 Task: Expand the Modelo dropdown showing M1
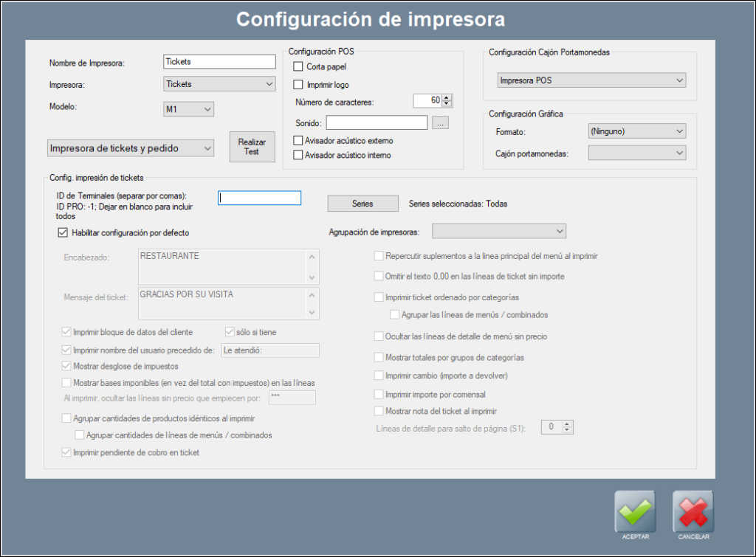(188, 109)
